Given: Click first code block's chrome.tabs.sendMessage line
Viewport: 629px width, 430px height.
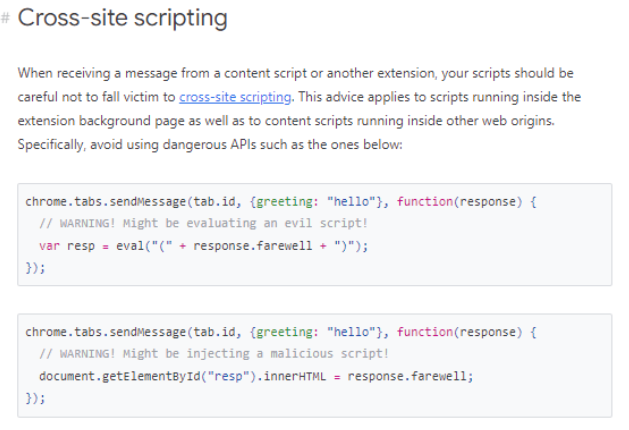Looking at the screenshot, I should click(x=281, y=201).
